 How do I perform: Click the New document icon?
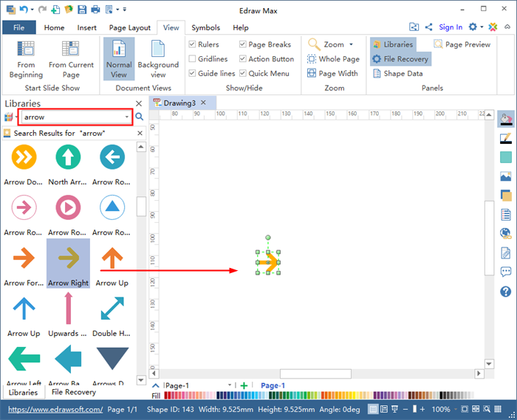click(x=55, y=9)
